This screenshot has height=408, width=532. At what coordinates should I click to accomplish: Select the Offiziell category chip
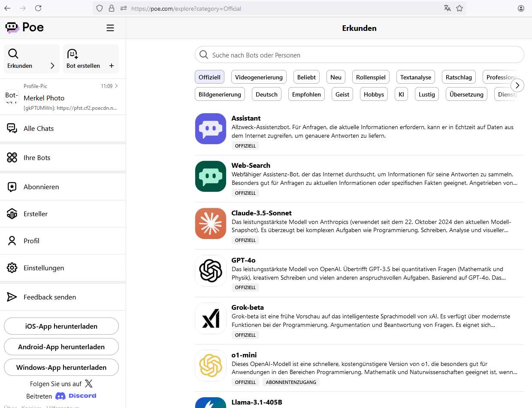[x=210, y=77]
